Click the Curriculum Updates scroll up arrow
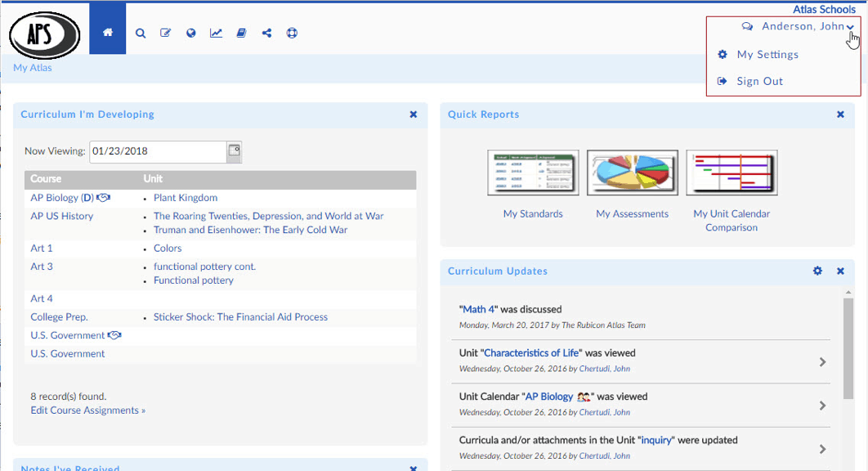The width and height of the screenshot is (868, 471). point(848,292)
